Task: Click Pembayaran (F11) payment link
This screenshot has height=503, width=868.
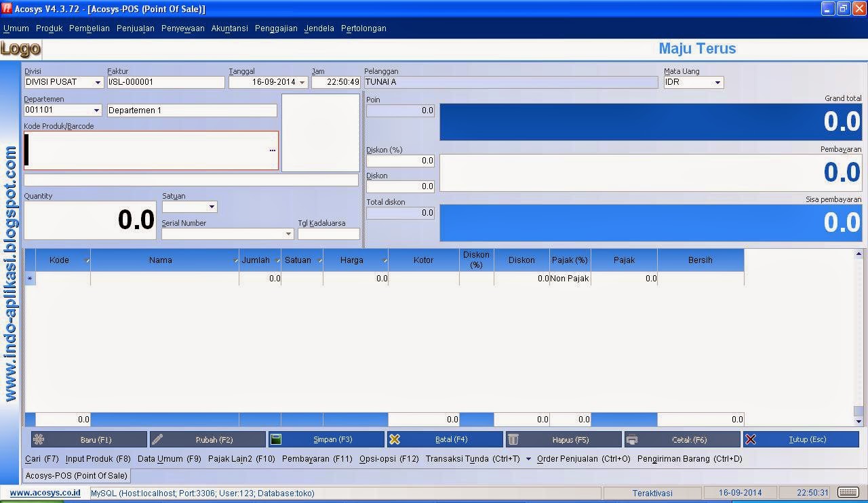Action: pos(317,459)
